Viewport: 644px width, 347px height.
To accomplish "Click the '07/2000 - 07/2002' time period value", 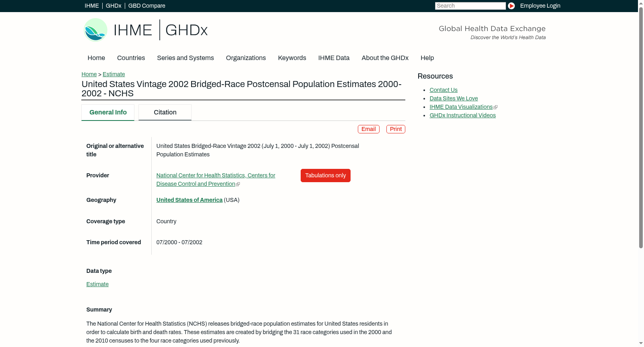I will tap(180, 242).
